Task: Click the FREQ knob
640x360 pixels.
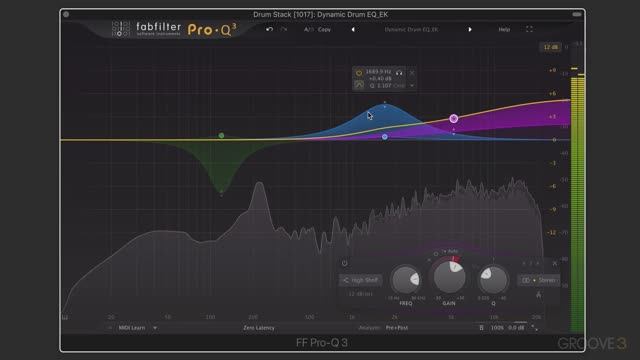Action: (406, 280)
